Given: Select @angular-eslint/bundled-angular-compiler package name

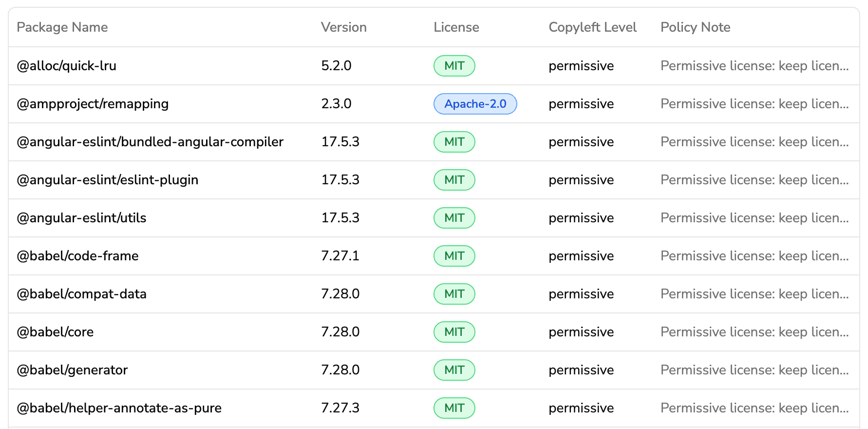Looking at the screenshot, I should click(x=150, y=142).
